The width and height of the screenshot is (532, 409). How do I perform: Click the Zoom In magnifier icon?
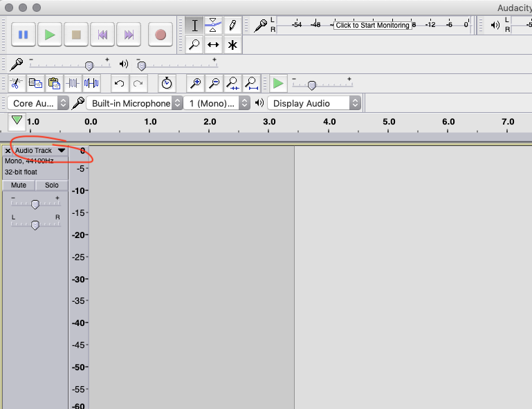click(x=195, y=83)
